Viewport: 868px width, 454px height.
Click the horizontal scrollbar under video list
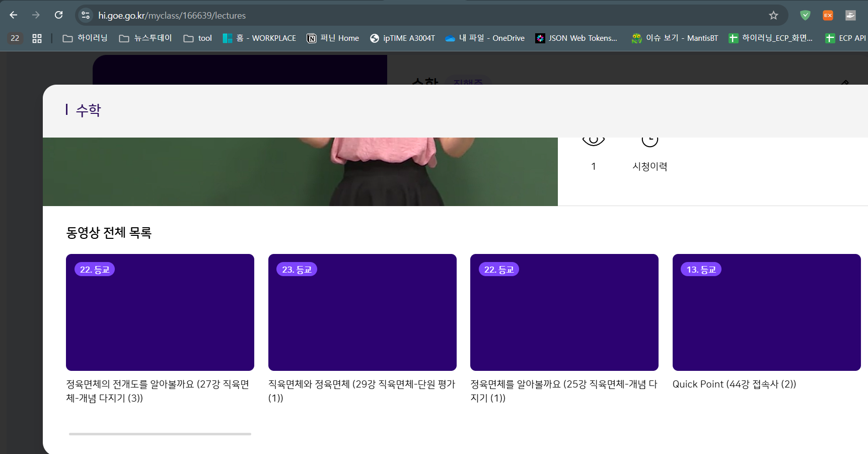[160, 434]
